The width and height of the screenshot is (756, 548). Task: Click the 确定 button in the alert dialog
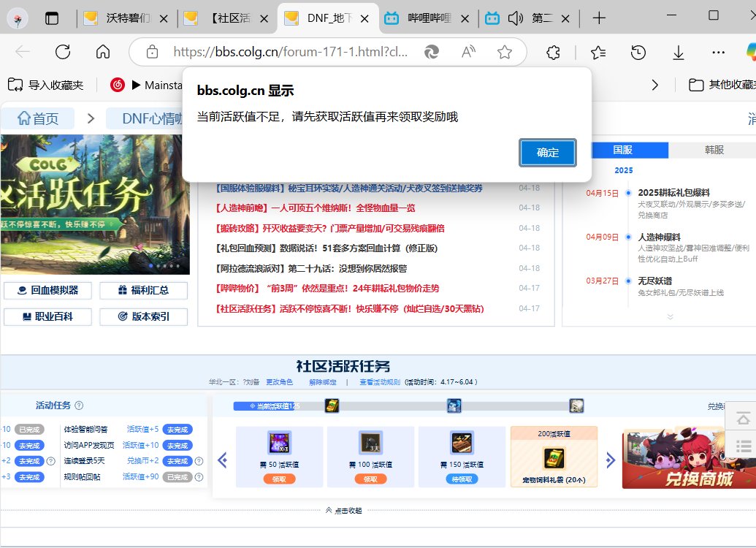[547, 153]
